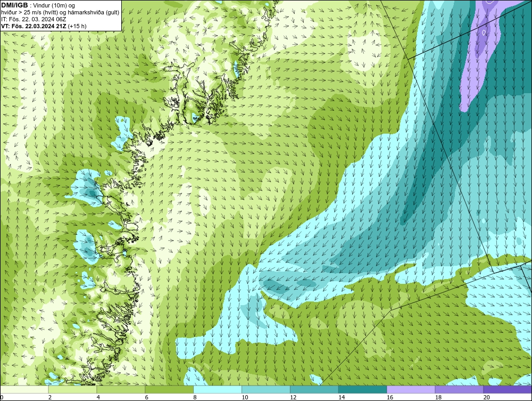Click the 8–10 m/s legend color swatch
532x401 pixels.
tap(218, 389)
